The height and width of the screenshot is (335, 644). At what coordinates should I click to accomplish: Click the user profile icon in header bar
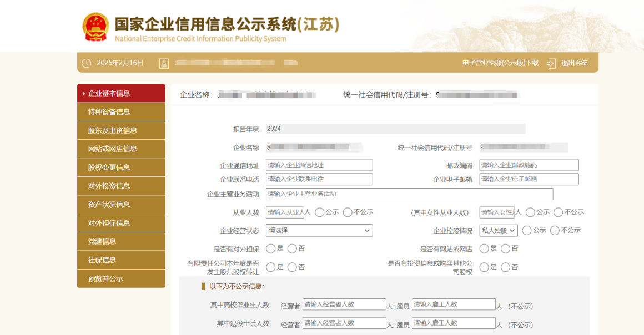point(164,63)
